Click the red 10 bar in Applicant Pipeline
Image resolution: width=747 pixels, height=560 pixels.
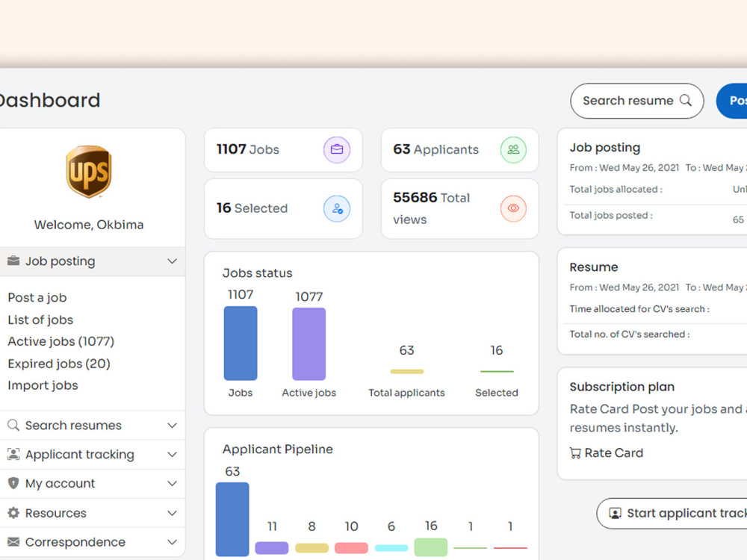coord(352,547)
